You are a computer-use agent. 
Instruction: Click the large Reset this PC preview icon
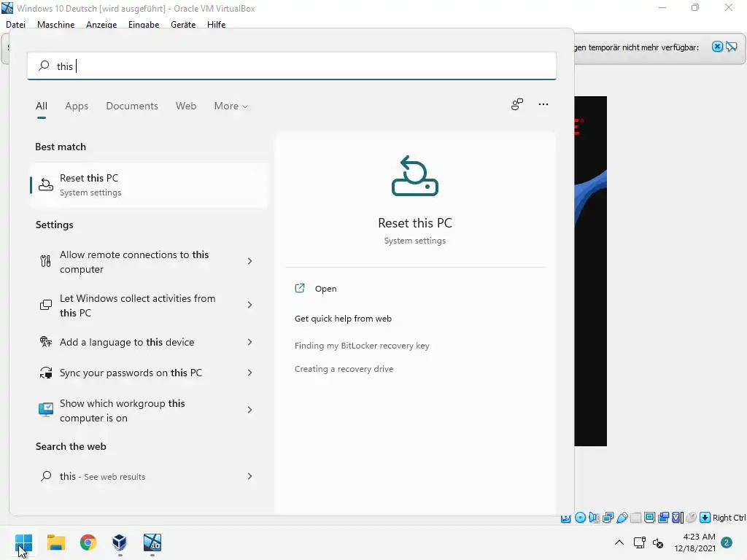(x=415, y=176)
